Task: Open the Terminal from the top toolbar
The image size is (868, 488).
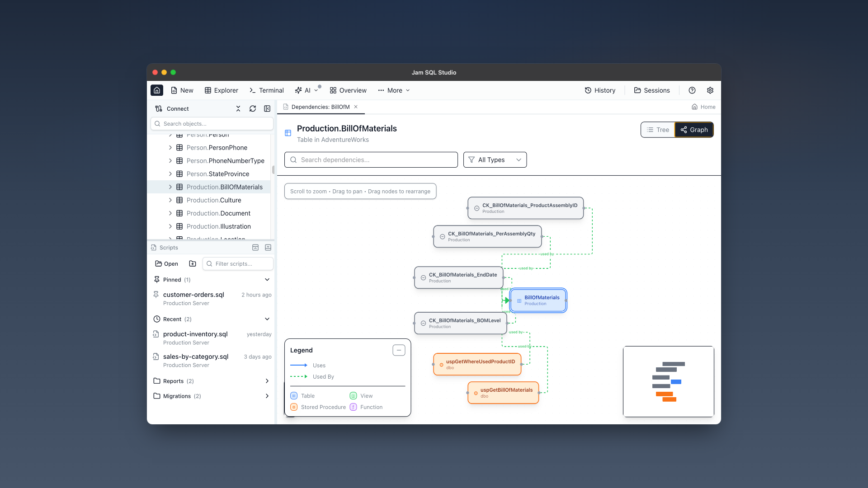Action: [266, 90]
